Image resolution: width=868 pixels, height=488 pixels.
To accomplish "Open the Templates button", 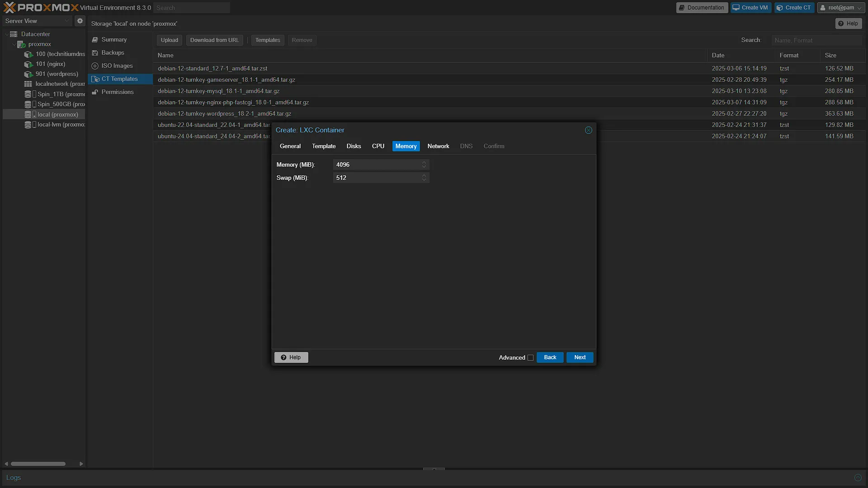I will click(268, 40).
